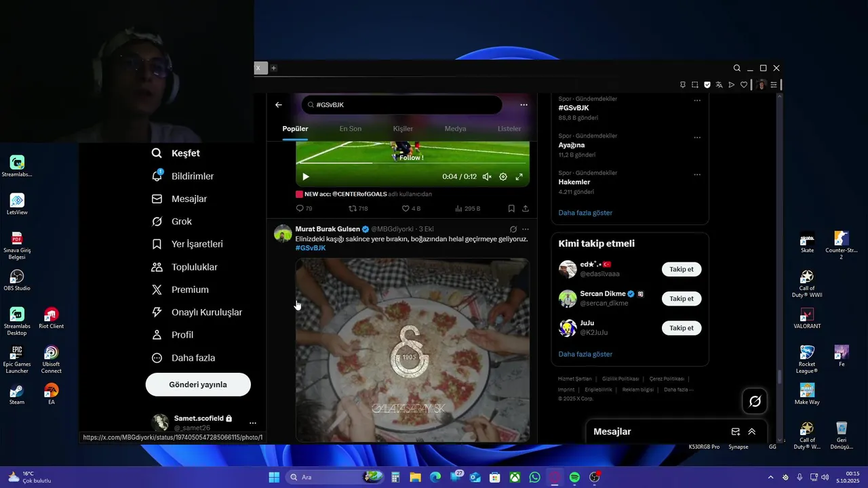868x488 pixels.
Task: Expand the video to fullscreen
Action: pos(519,177)
